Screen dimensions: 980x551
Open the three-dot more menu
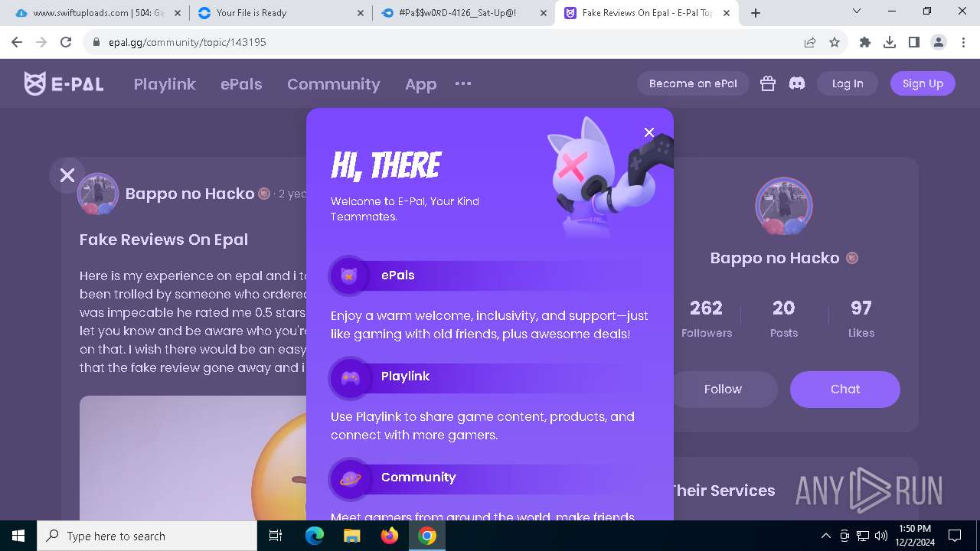click(x=463, y=83)
